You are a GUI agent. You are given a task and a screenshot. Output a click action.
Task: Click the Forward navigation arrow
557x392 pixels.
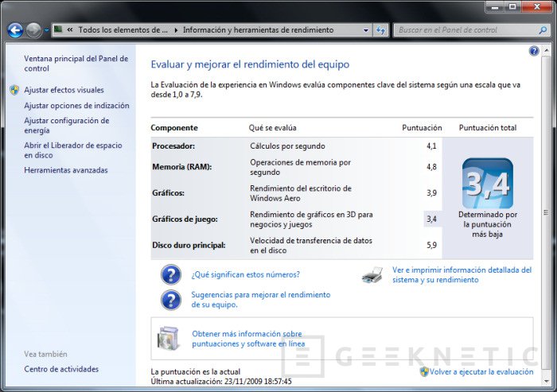coord(33,30)
